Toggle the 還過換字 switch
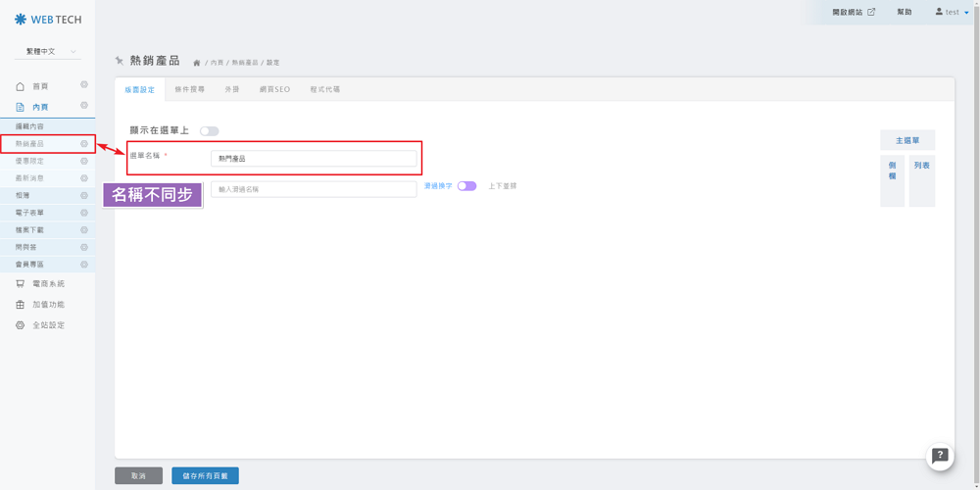Image resolution: width=980 pixels, height=490 pixels. tap(466, 186)
